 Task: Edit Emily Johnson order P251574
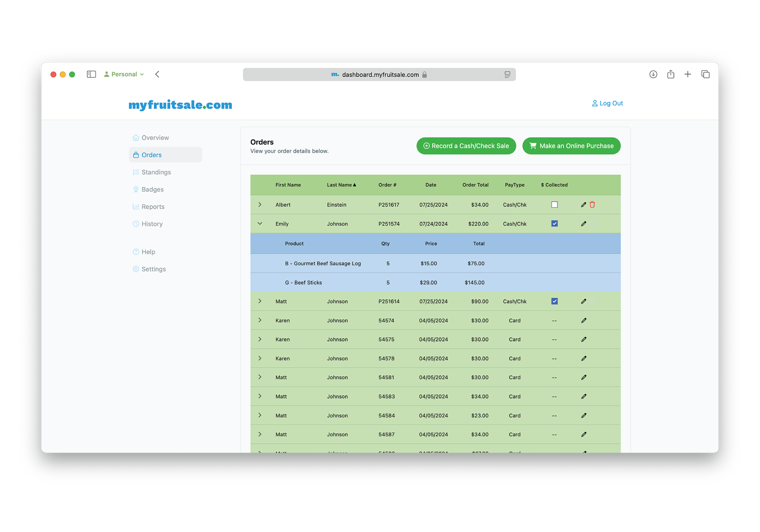tap(584, 223)
